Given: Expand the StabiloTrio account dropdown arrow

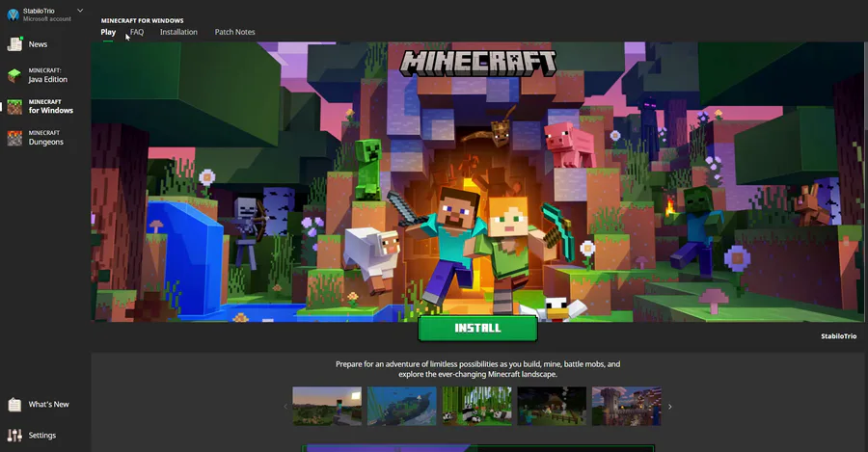Looking at the screenshot, I should tap(80, 11).
